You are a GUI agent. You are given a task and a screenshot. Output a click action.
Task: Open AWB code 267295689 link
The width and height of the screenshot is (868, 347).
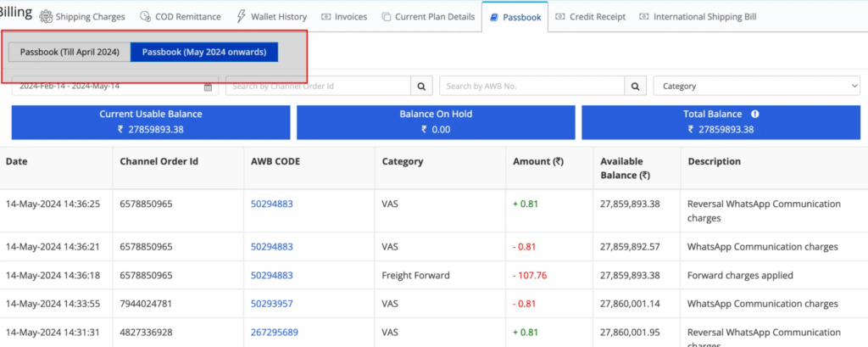pos(275,332)
